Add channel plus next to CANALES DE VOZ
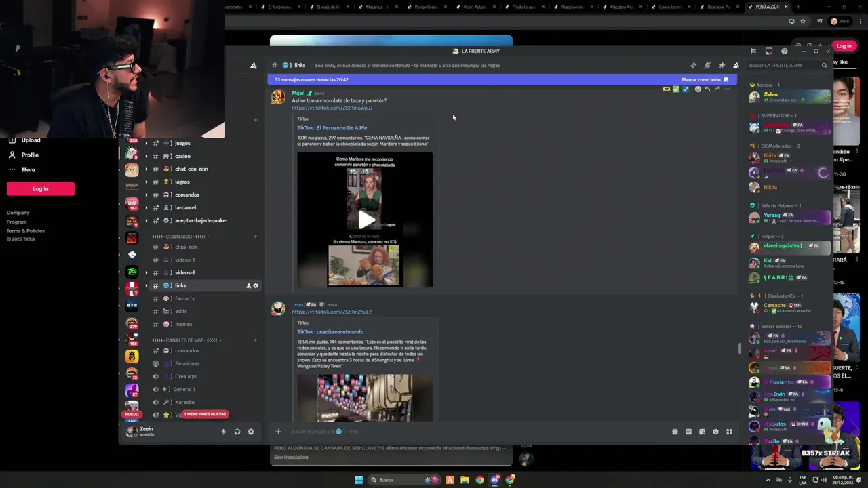This screenshot has width=868, height=488. [x=256, y=340]
